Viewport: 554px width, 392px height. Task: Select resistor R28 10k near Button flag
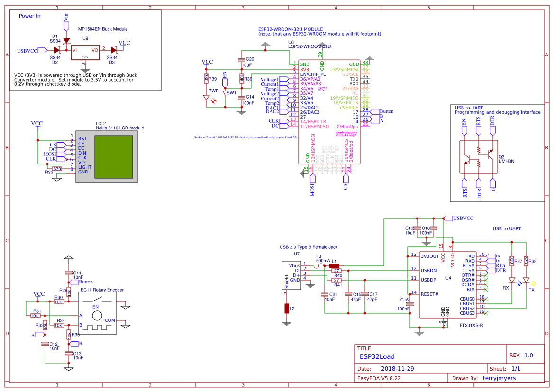(69, 292)
